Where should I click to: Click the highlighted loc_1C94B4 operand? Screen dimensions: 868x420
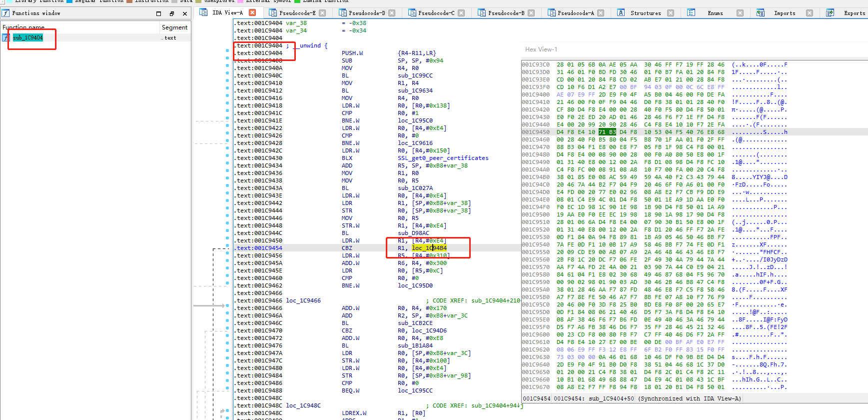pos(429,248)
